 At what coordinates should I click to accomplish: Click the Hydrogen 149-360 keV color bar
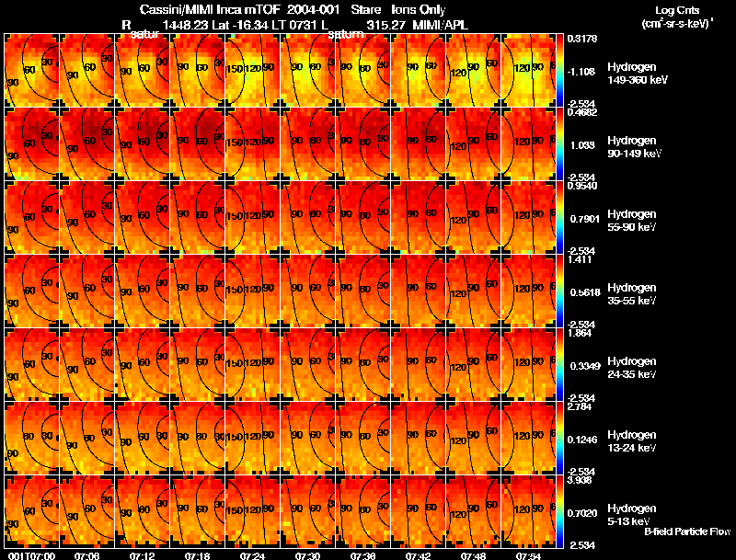pos(559,71)
